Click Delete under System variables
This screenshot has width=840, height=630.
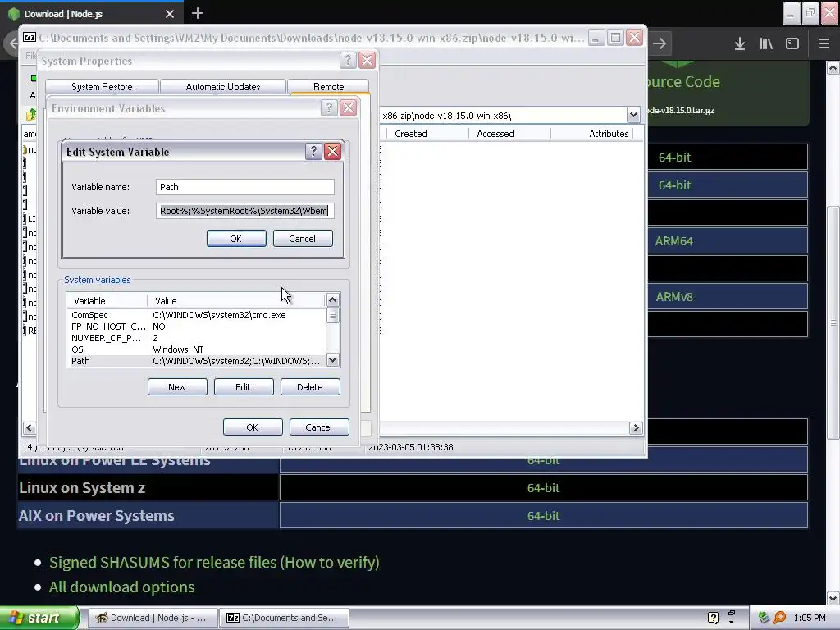pyautogui.click(x=310, y=387)
